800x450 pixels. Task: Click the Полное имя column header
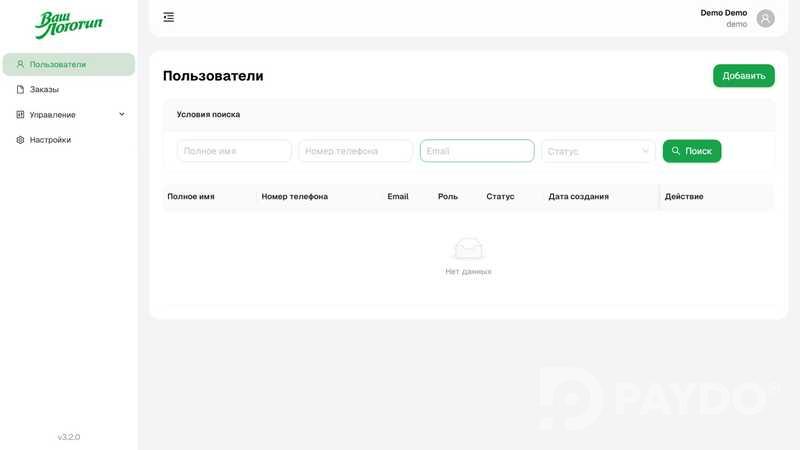(x=191, y=196)
